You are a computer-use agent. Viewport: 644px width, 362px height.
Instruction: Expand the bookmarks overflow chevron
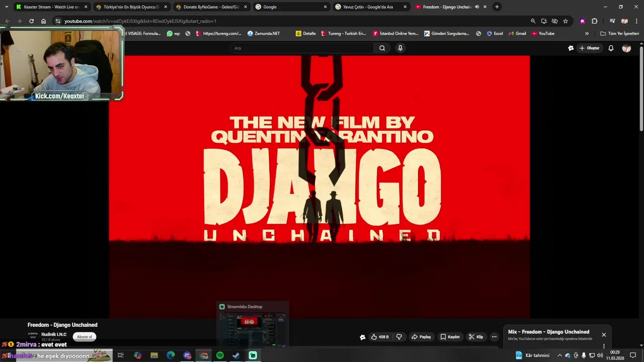click(x=587, y=34)
